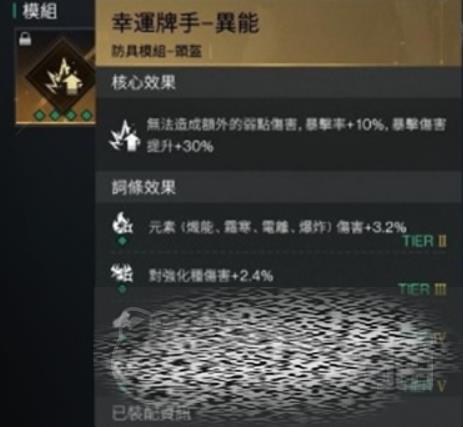Click first green diamond on module thumbnail
This screenshot has width=463, height=427.
click(39, 115)
